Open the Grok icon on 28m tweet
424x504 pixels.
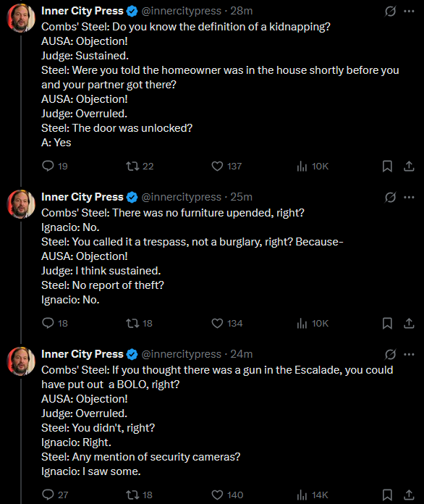coord(390,12)
